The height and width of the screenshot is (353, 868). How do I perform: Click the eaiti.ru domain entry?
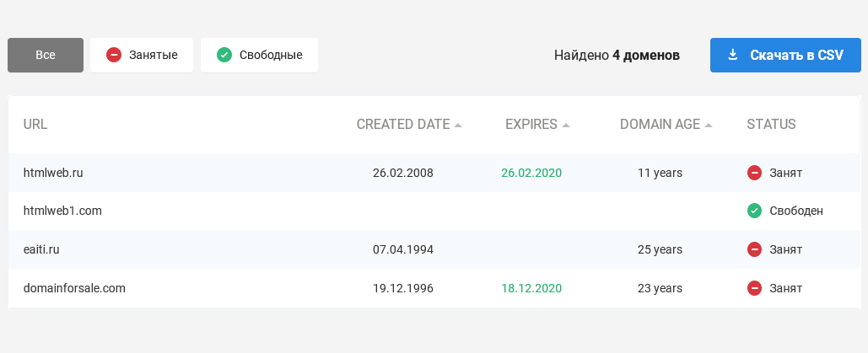tap(41, 249)
